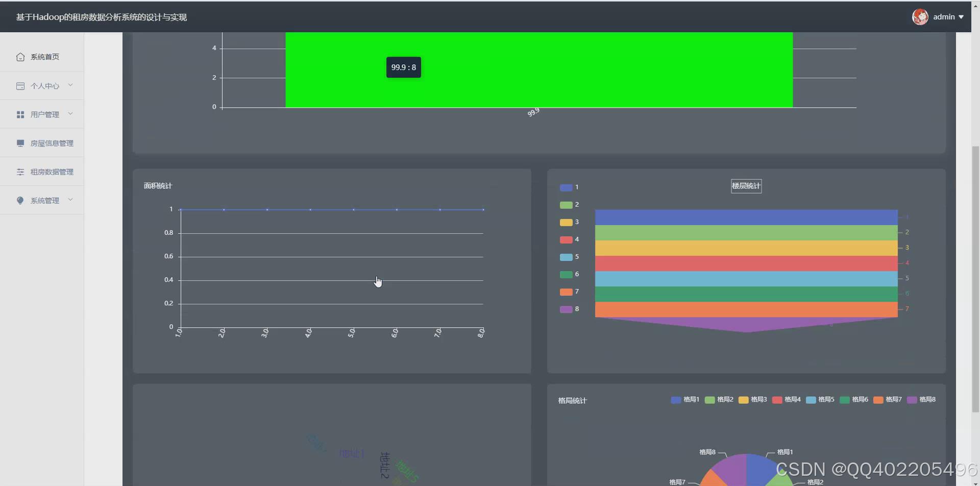The width and height of the screenshot is (980, 486).
Task: Click the 租房数据管理 sliders icon
Action: click(x=20, y=172)
